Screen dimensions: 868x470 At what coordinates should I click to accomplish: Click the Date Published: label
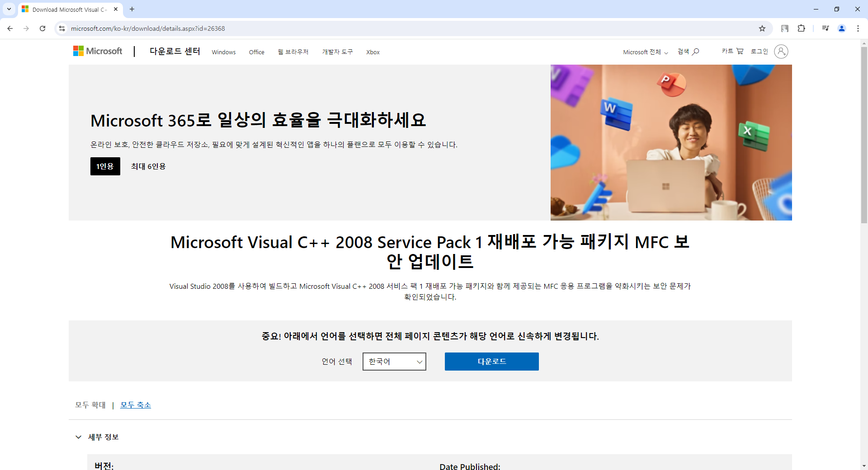point(470,466)
